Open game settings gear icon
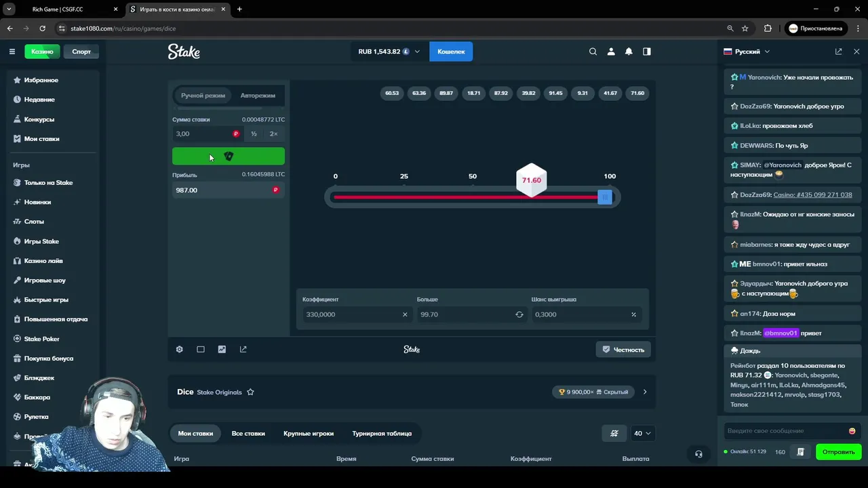Viewport: 868px width, 488px height. click(x=179, y=349)
